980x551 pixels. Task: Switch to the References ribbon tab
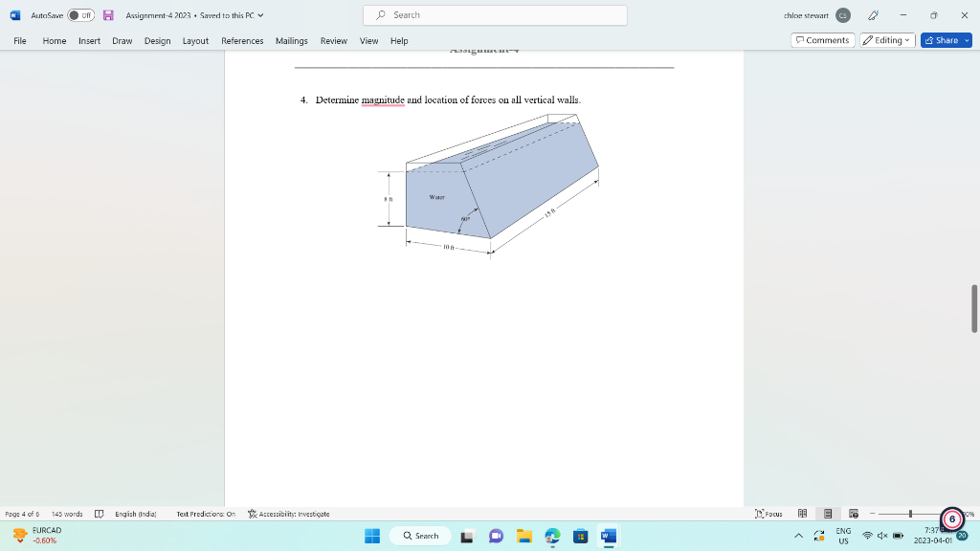(x=242, y=41)
